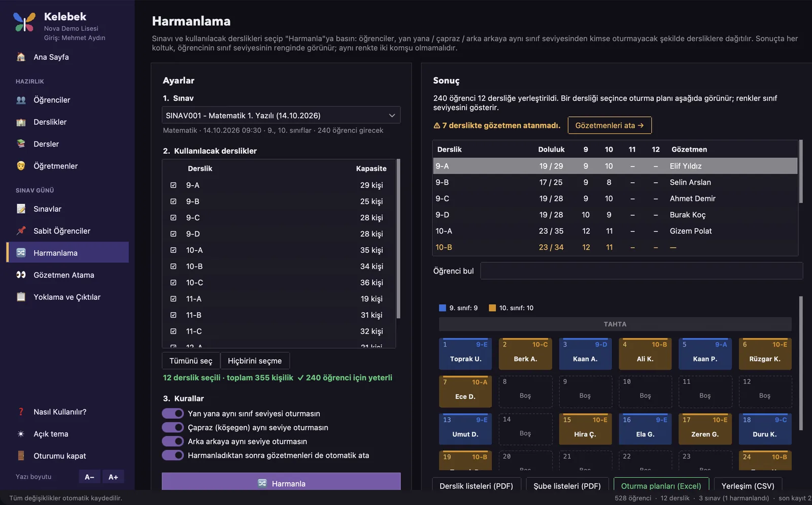Click the warning triangle for unassigned proctors
Viewport: 812px width, 505px height.
(436, 125)
